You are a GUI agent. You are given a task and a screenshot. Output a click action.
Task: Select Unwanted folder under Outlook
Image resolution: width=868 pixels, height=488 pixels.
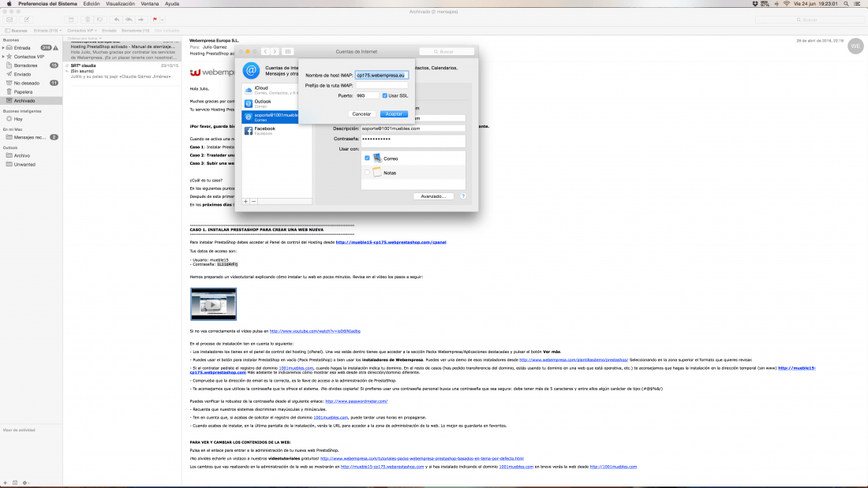(31, 164)
